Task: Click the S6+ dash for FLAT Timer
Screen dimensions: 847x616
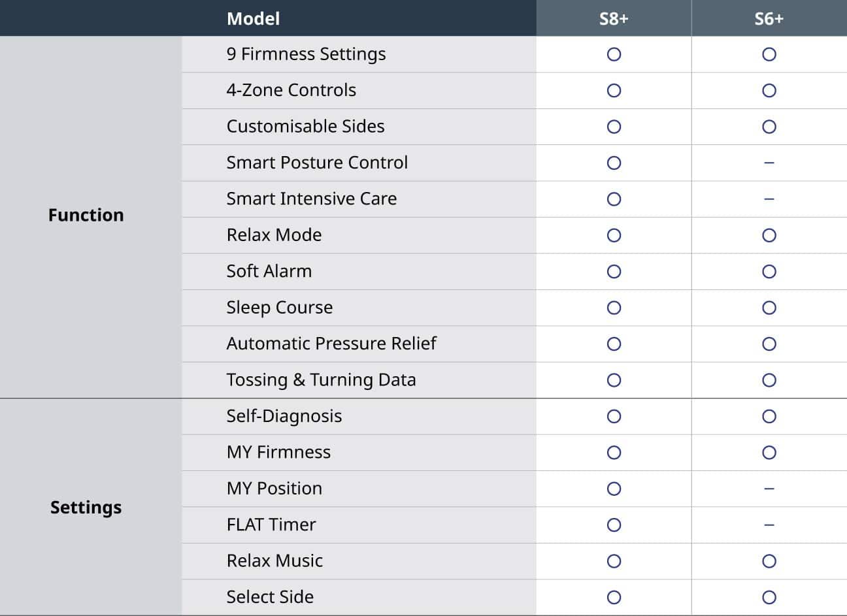Action: 769,525
